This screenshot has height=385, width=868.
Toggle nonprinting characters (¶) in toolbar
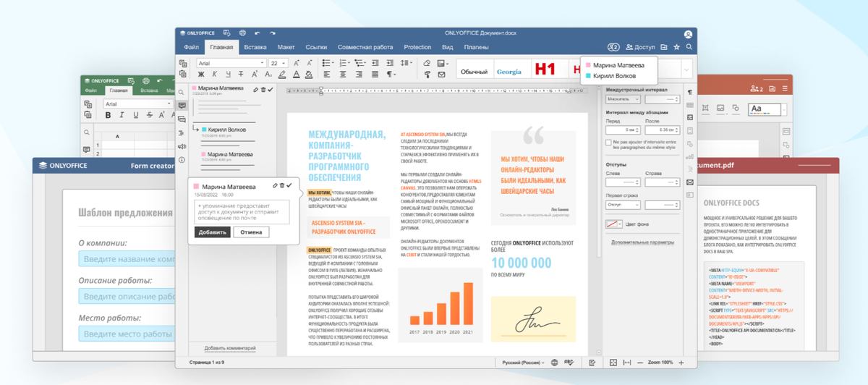tap(391, 74)
